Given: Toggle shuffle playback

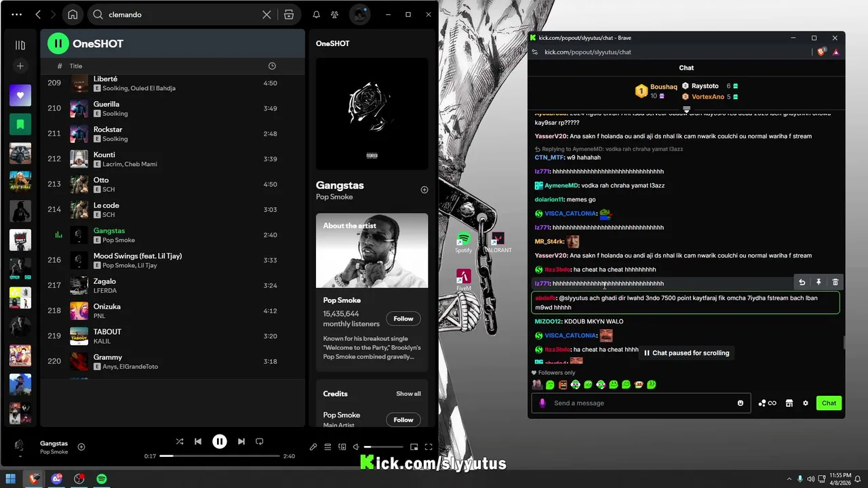Looking at the screenshot, I should 180,441.
